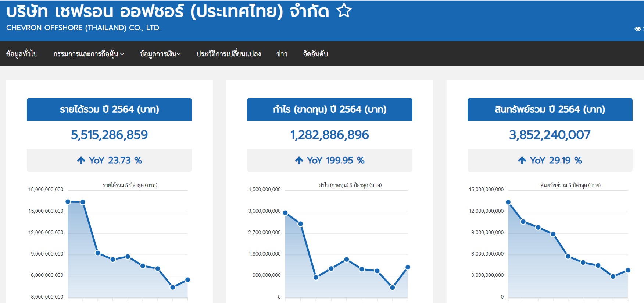Select the total assets value 3,852,240,007

pyautogui.click(x=550, y=135)
